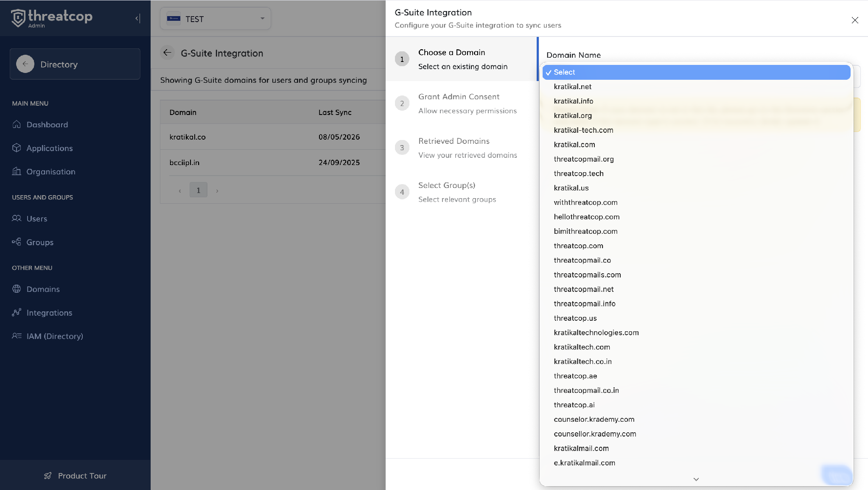868x490 pixels.
Task: Click the threatcop shield logo
Action: tap(18, 18)
